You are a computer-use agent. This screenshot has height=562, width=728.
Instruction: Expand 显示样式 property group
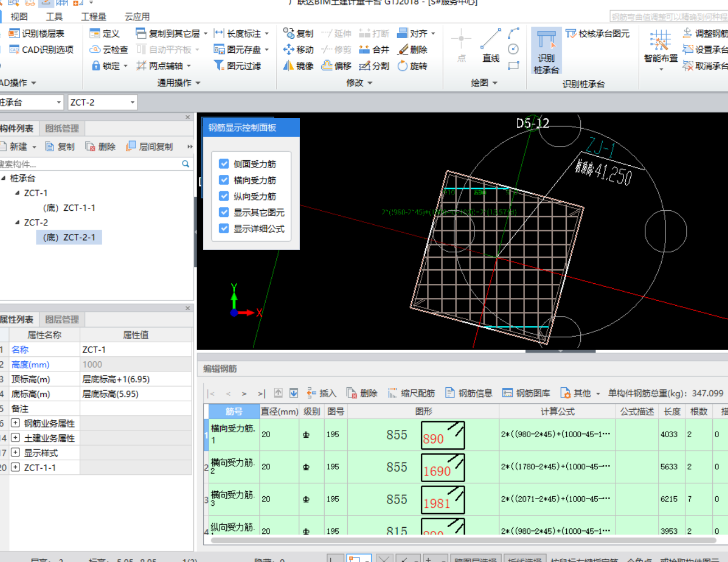coord(16,452)
